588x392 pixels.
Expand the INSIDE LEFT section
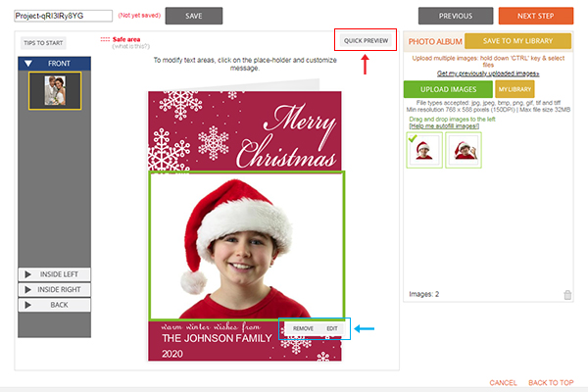click(54, 274)
